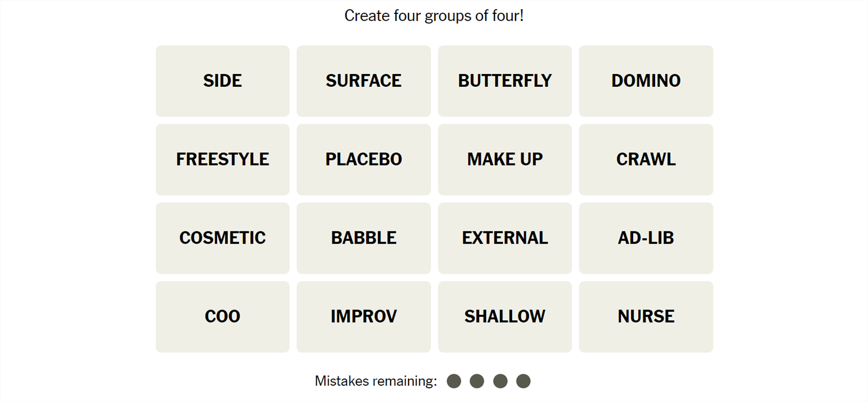Click the first mistakes remaining dot
The image size is (868, 402).
454,381
